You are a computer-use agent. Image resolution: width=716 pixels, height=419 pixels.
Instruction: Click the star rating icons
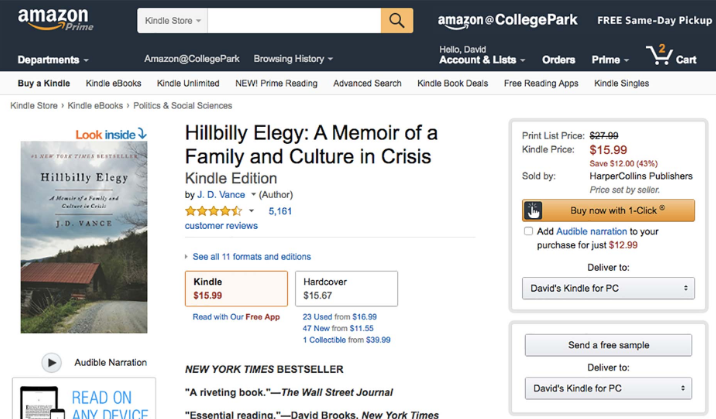click(x=213, y=211)
